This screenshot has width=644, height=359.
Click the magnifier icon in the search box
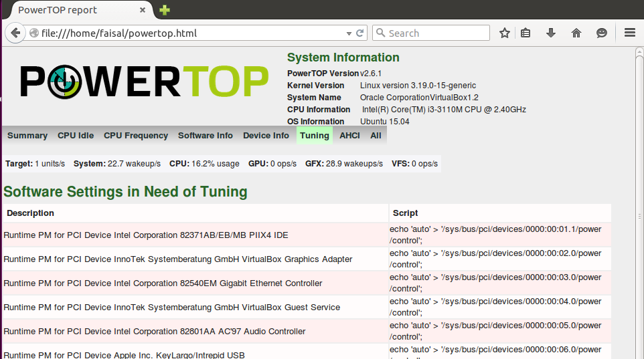click(x=381, y=33)
